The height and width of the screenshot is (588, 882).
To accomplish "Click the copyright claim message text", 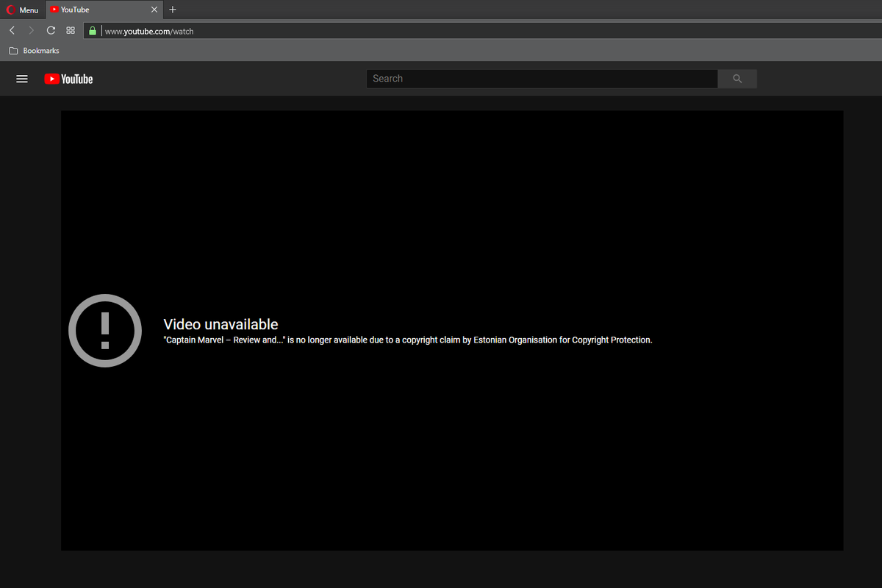I will [408, 340].
